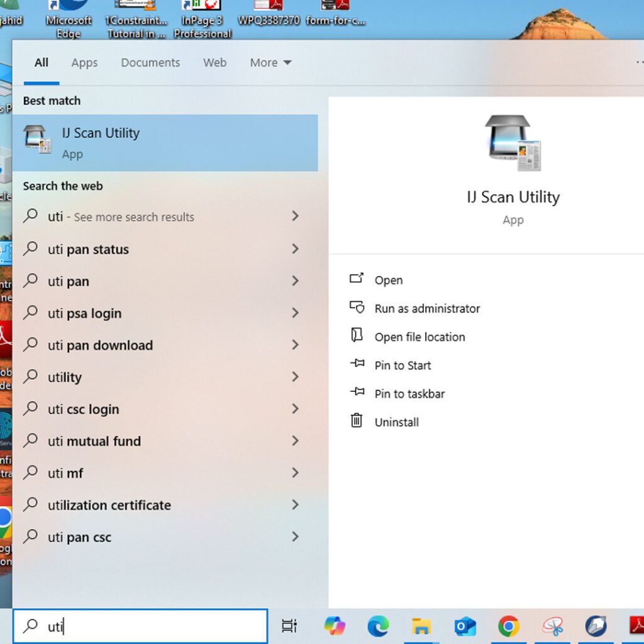Open Microsoft Edge from the taskbar

click(x=378, y=626)
